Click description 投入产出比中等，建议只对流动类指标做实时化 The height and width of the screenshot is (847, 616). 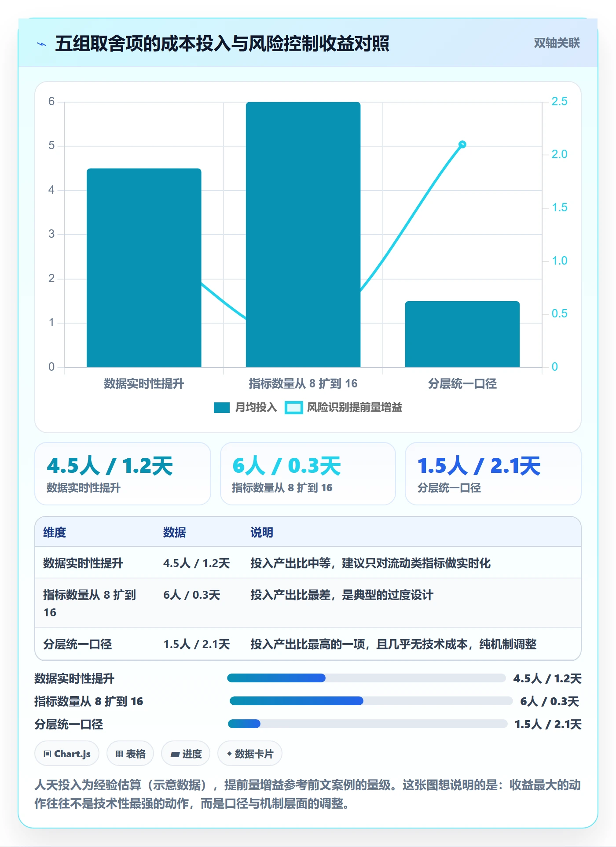pyautogui.click(x=370, y=563)
